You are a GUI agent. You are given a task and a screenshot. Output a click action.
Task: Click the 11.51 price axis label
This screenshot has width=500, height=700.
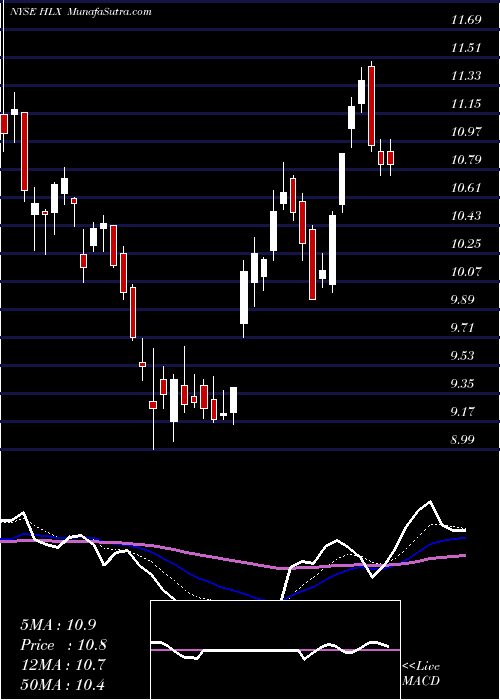(x=466, y=47)
